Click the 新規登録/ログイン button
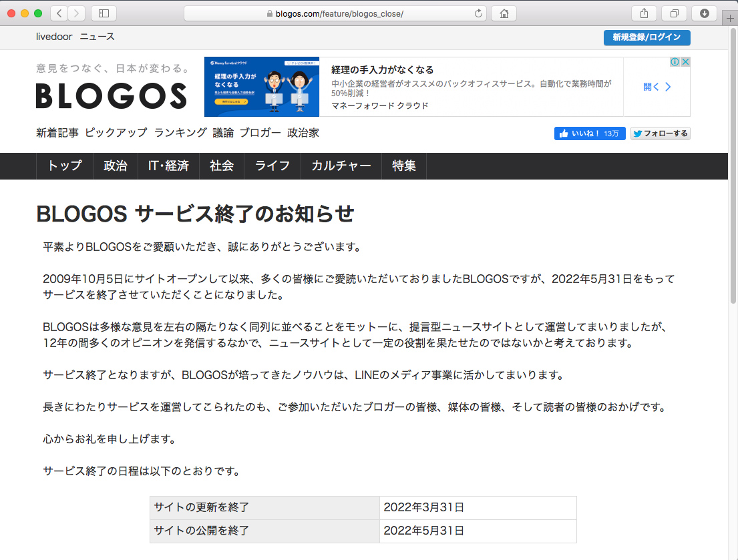Screen dimensions: 738x560 (647, 37)
